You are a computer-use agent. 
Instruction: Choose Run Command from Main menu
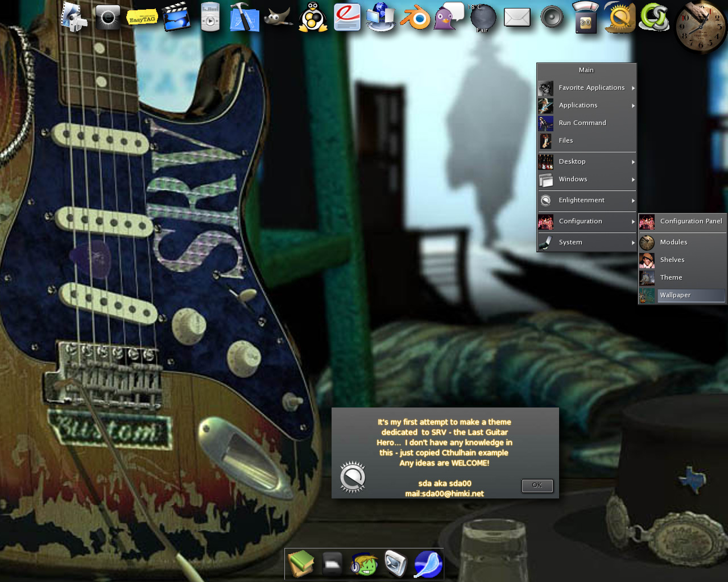pyautogui.click(x=586, y=123)
